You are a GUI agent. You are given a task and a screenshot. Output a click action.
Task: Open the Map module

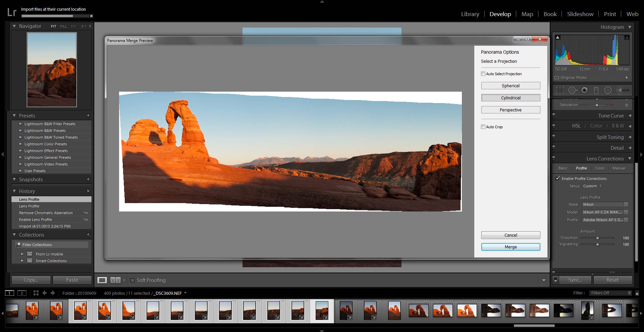(x=527, y=14)
